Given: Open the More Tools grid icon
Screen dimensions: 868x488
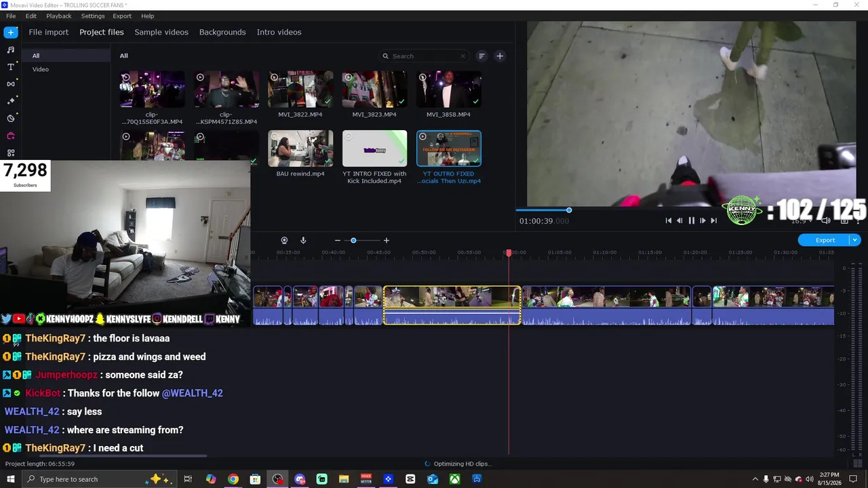Looking at the screenshot, I should [x=11, y=153].
